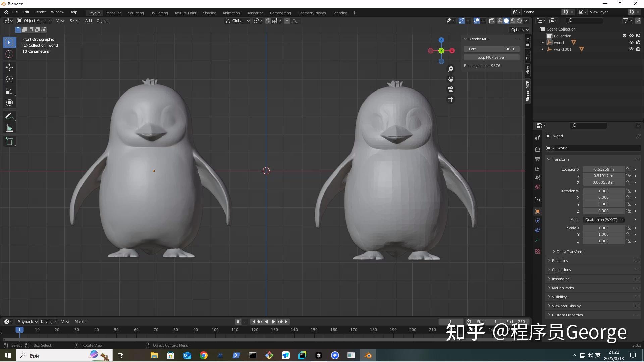
Task: Disable camera render toggle for world
Action: point(638,42)
